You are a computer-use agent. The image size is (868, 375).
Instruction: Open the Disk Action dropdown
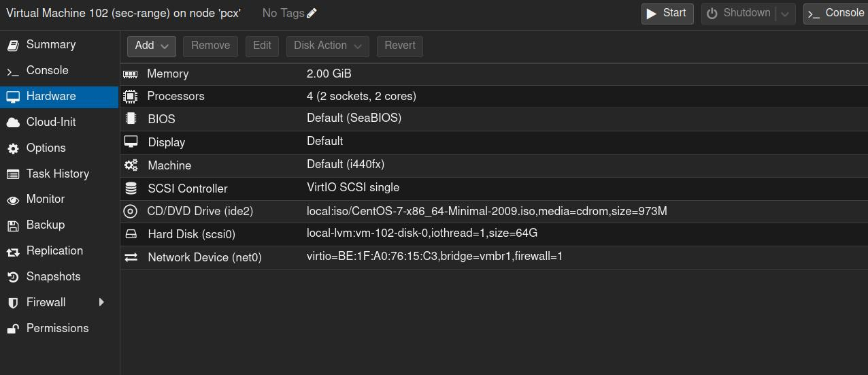click(x=327, y=46)
